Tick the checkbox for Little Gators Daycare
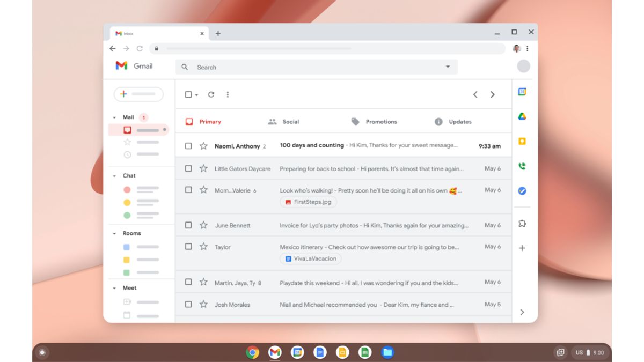644x362 pixels. click(x=188, y=168)
